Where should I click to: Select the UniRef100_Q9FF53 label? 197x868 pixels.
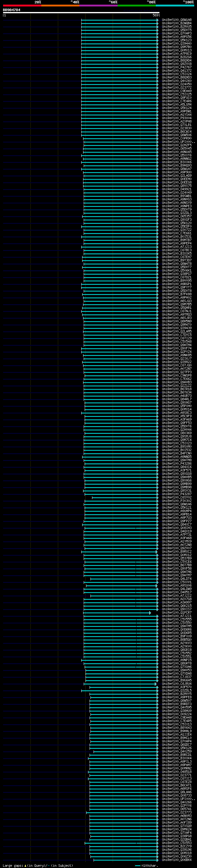pos(177,423)
